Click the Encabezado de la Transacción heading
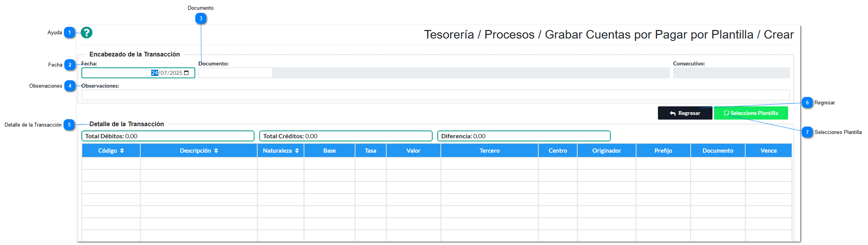This screenshot has height=245, width=868. 135,55
